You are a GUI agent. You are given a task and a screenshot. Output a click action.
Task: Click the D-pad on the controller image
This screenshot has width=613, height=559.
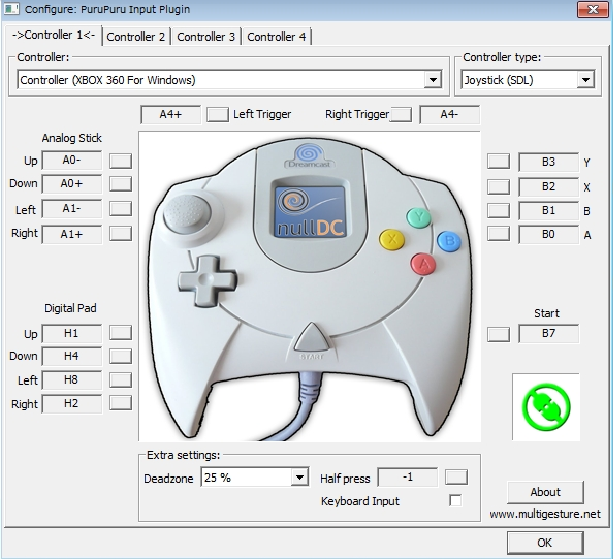[x=206, y=279]
